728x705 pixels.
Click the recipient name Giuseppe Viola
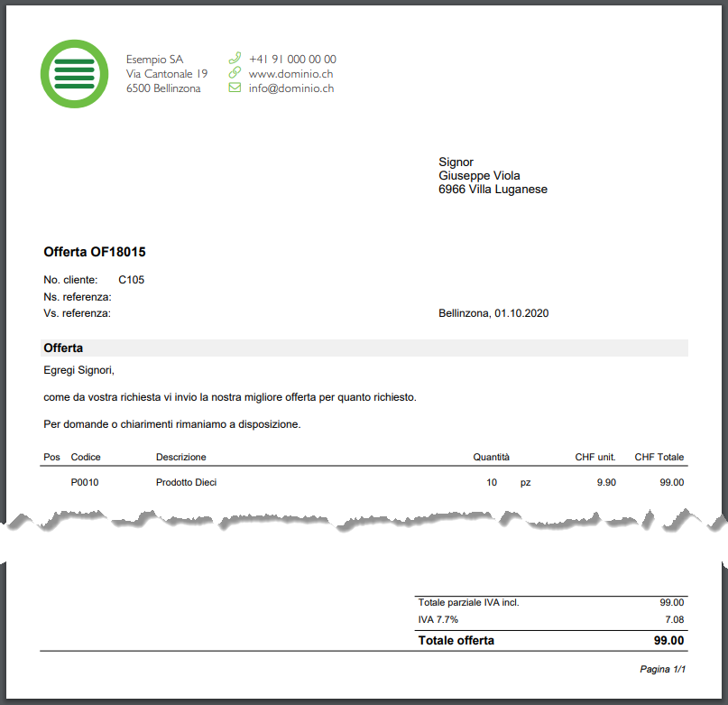pos(479,175)
